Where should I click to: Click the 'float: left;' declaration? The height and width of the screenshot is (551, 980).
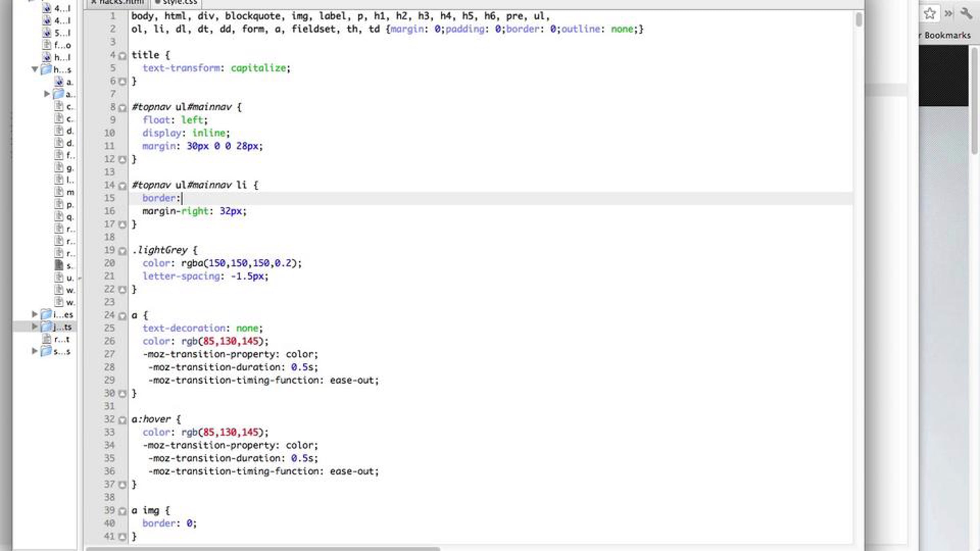175,120
